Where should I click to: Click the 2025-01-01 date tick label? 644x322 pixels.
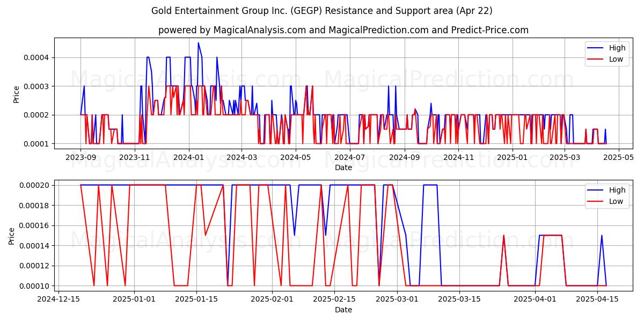(134, 299)
